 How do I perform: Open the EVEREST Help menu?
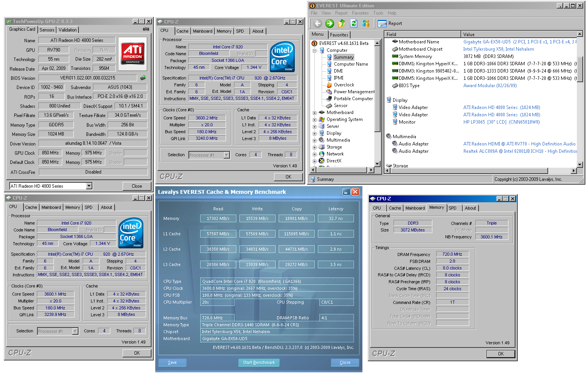pos(392,13)
